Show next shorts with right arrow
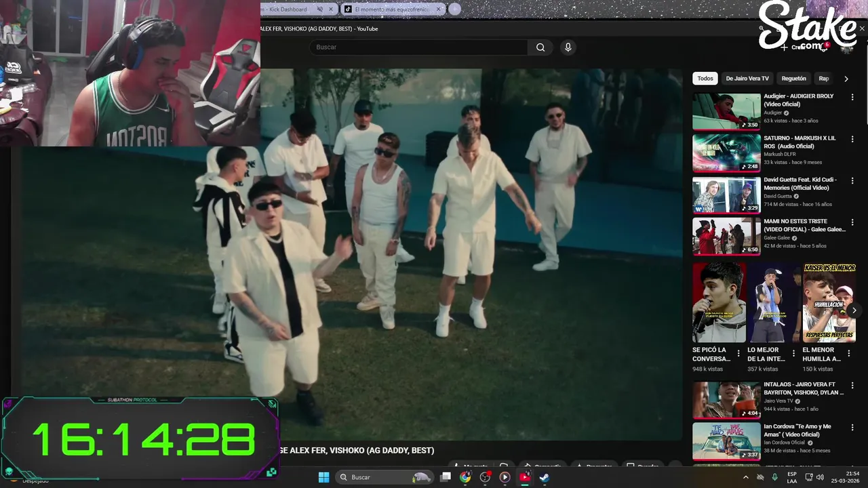The height and width of the screenshot is (488, 868). tap(854, 310)
